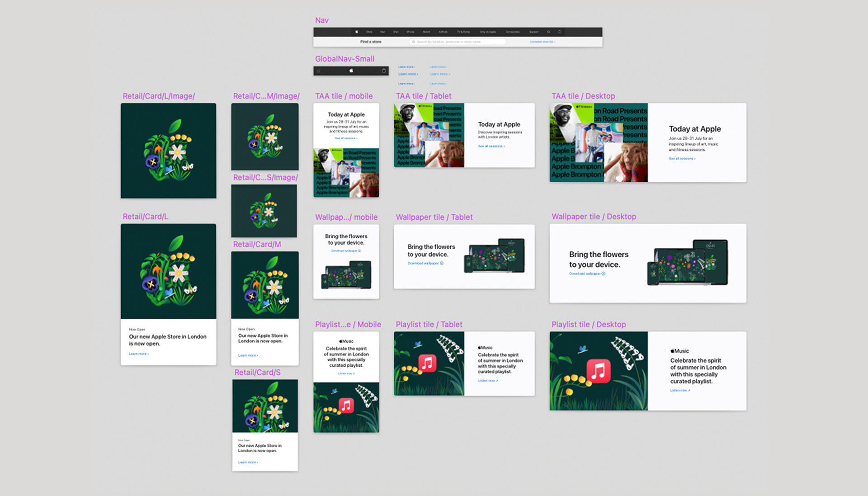Click the store search input field

[x=458, y=42]
